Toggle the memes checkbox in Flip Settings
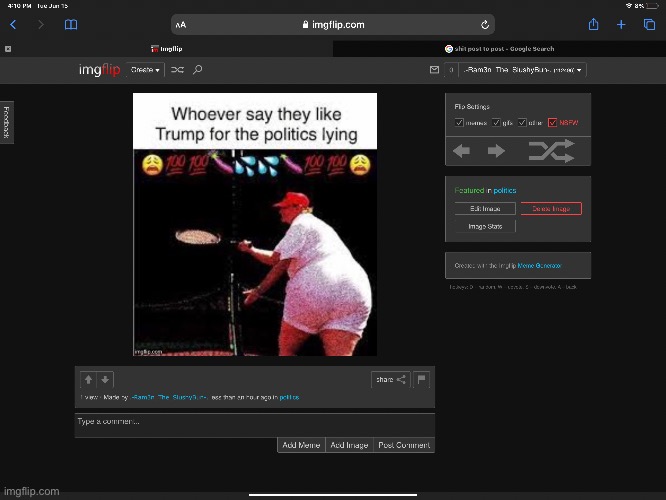This screenshot has height=500, width=666. (x=459, y=123)
